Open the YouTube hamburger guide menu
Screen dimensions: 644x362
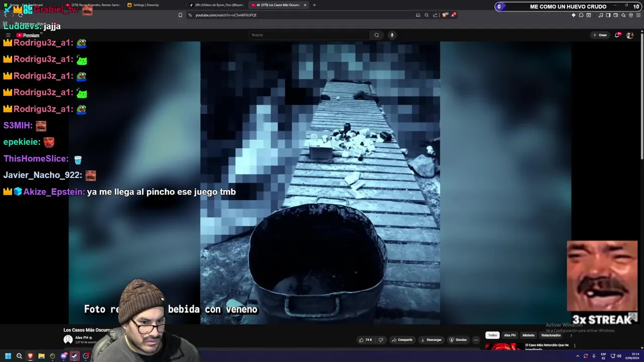[8, 35]
